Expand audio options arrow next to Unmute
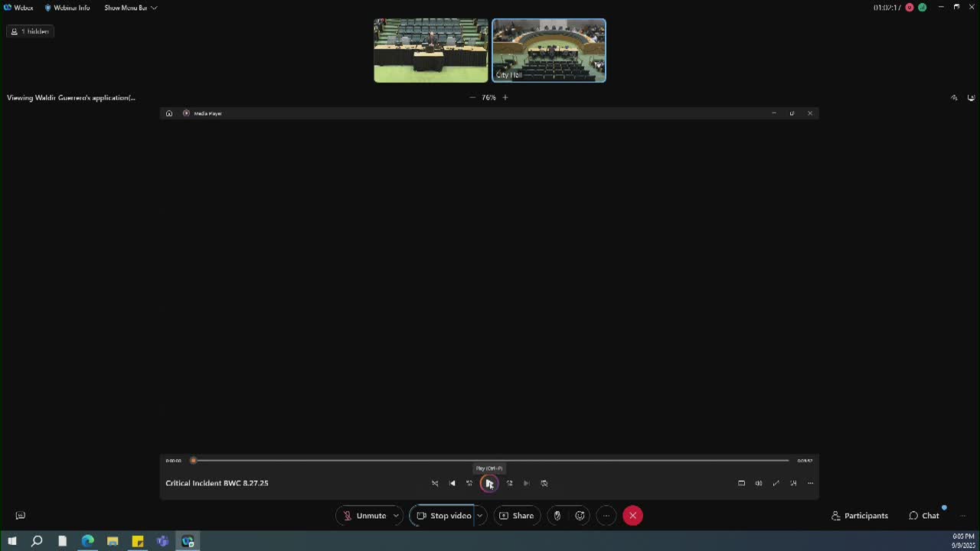The image size is (980, 551). point(396,516)
